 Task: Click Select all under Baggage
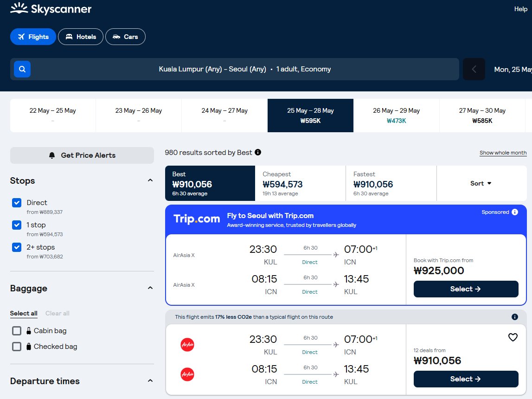[x=24, y=313]
